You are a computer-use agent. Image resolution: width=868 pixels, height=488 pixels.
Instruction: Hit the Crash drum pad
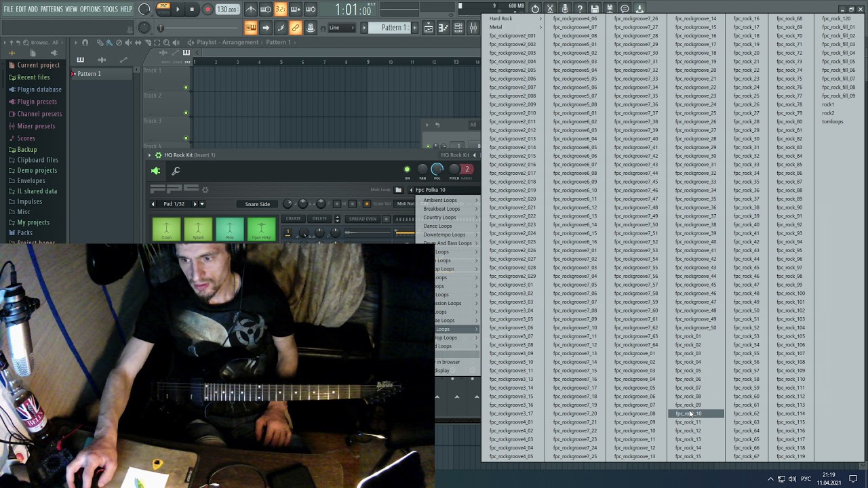(x=167, y=230)
